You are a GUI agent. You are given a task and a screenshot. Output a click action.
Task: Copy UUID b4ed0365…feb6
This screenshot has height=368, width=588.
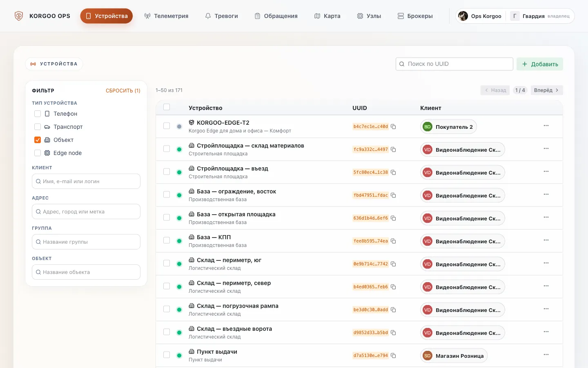coord(393,287)
